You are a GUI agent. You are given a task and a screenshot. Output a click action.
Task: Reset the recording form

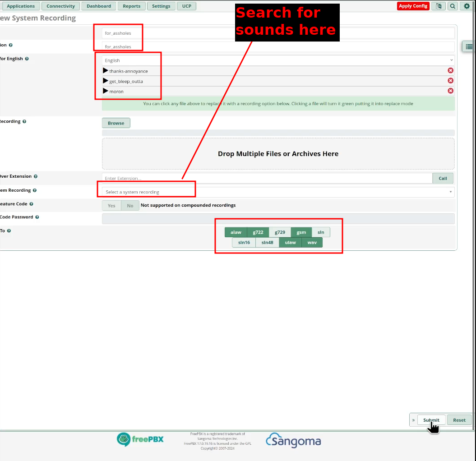tap(459, 420)
